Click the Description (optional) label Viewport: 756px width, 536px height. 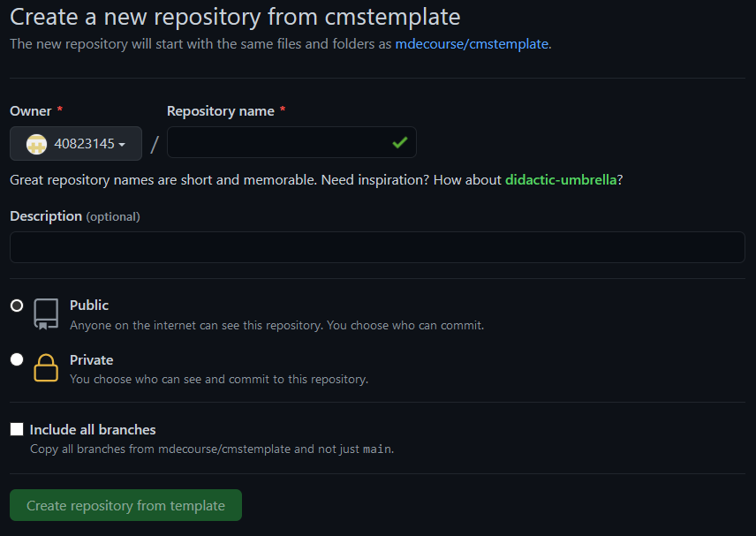[75, 216]
